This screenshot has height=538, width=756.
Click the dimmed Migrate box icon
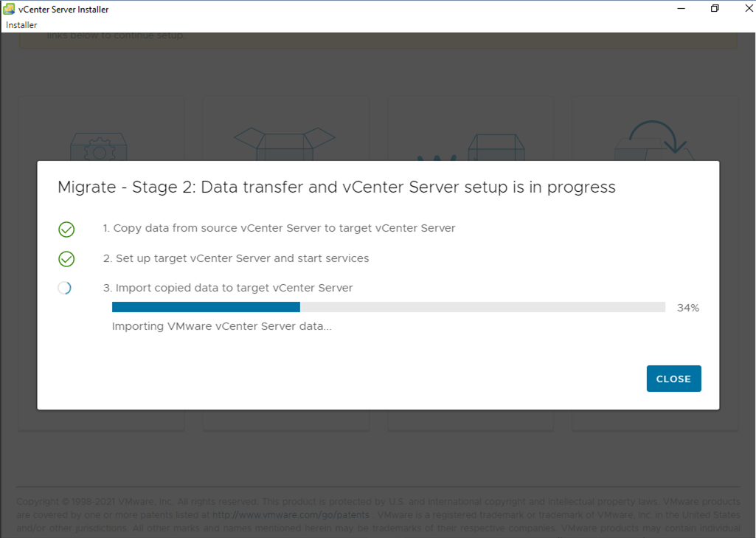(x=496, y=147)
